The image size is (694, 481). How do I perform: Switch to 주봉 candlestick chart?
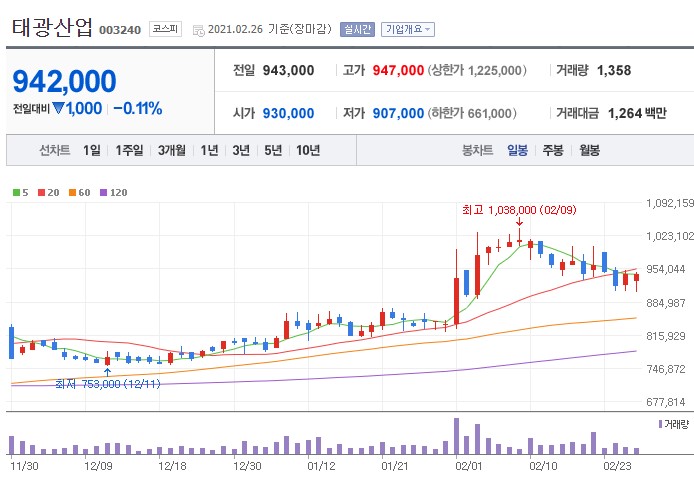553,150
